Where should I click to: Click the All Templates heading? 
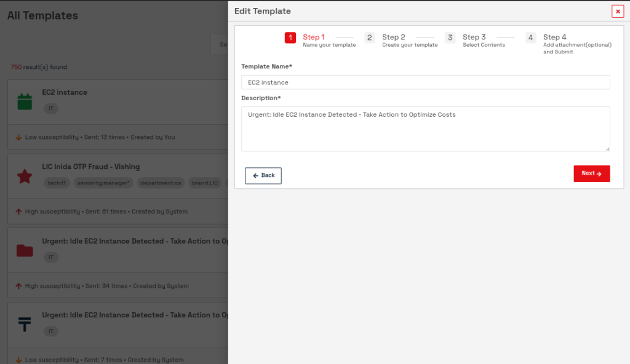tap(42, 15)
